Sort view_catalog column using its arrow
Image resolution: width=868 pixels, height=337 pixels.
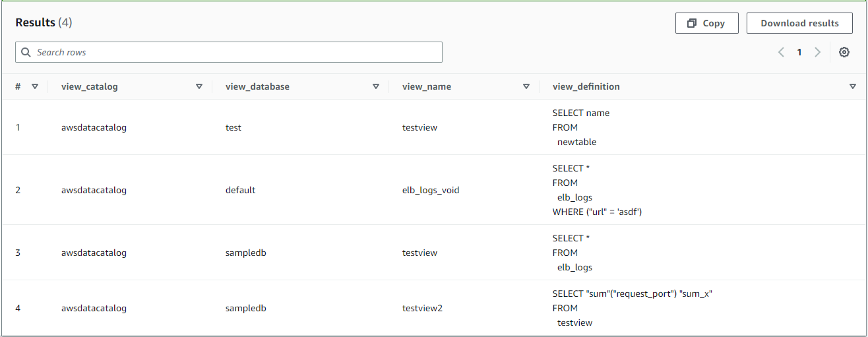tap(199, 86)
